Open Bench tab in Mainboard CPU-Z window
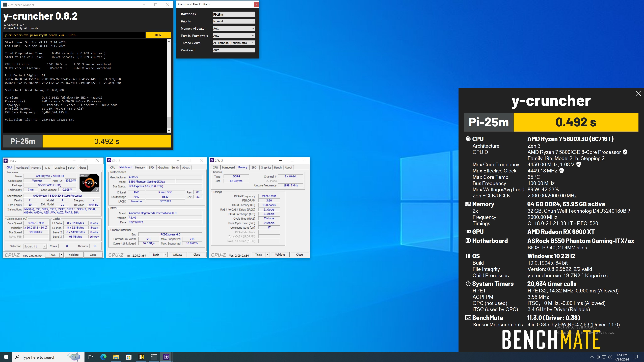644x362 pixels. tap(175, 167)
